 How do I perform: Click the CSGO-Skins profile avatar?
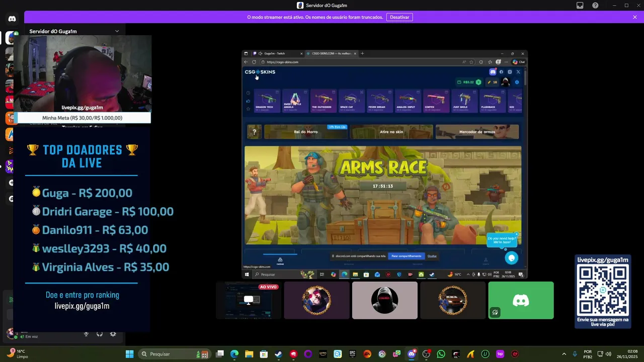pyautogui.click(x=506, y=82)
